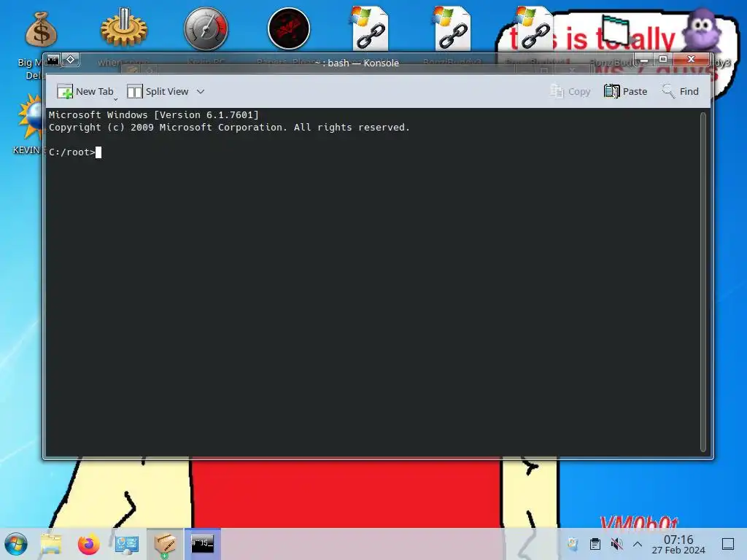
Task: Open the clock showing 07:16
Action: (x=678, y=544)
